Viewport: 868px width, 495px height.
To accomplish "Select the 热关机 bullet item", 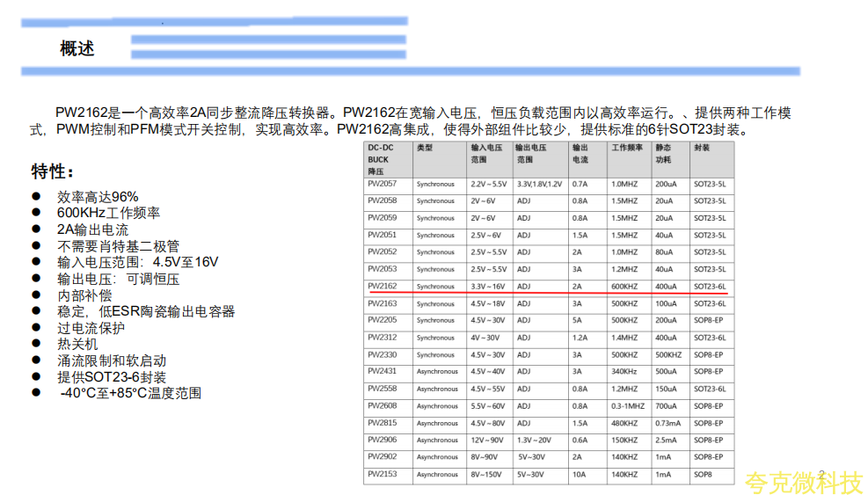I will (77, 344).
